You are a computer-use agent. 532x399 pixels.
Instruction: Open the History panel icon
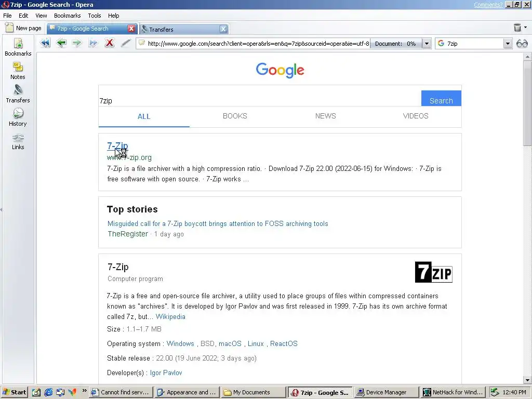coord(18,117)
